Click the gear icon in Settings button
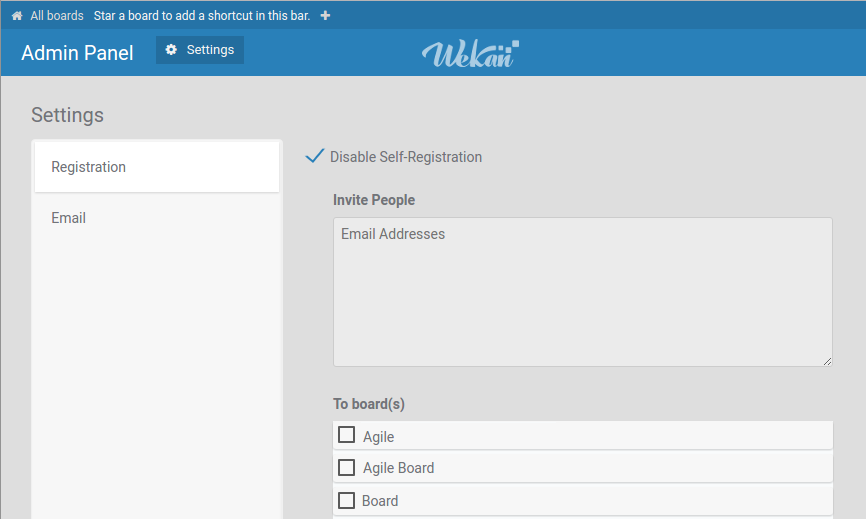This screenshot has height=519, width=866. coord(171,50)
